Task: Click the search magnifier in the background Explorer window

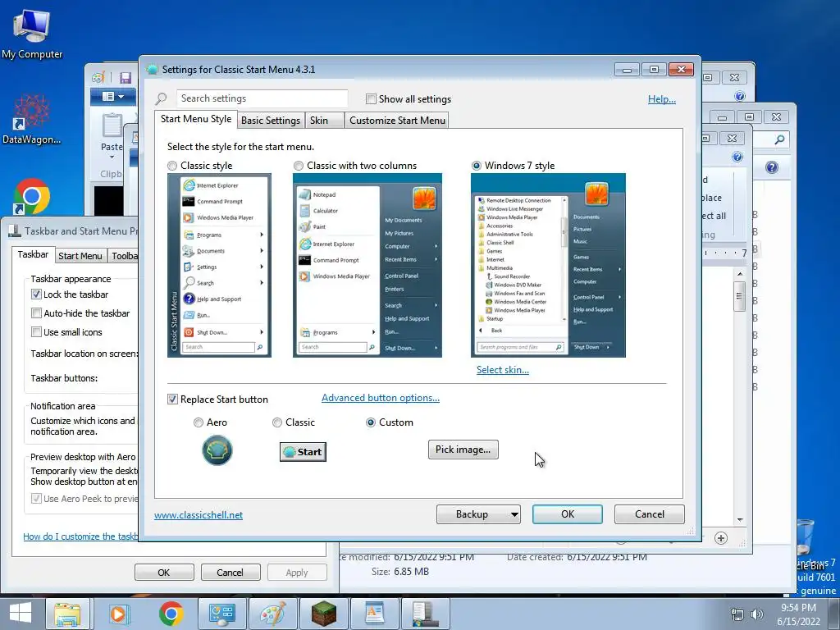Action: coord(779,139)
